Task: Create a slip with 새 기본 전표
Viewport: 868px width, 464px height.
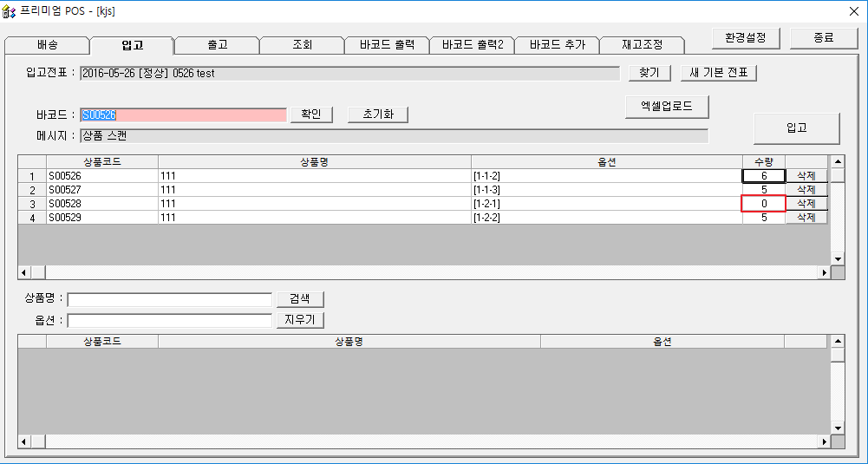Action: 719,73
